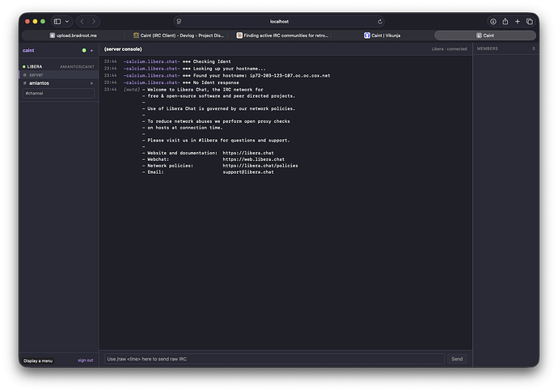The image size is (558, 392).
Task: Click the MEMBERS panel header
Action: click(488, 48)
